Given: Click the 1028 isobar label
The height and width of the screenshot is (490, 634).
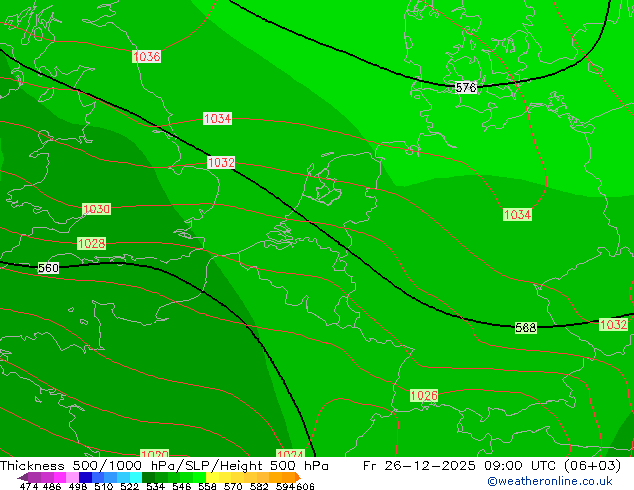Looking at the screenshot, I should 92,244.
